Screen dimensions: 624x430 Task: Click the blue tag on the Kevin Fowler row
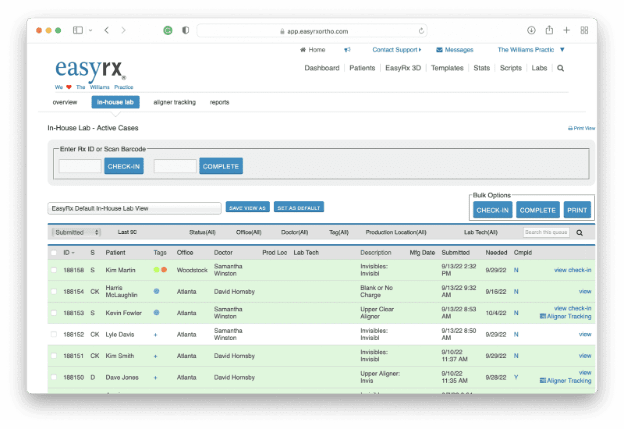(156, 313)
